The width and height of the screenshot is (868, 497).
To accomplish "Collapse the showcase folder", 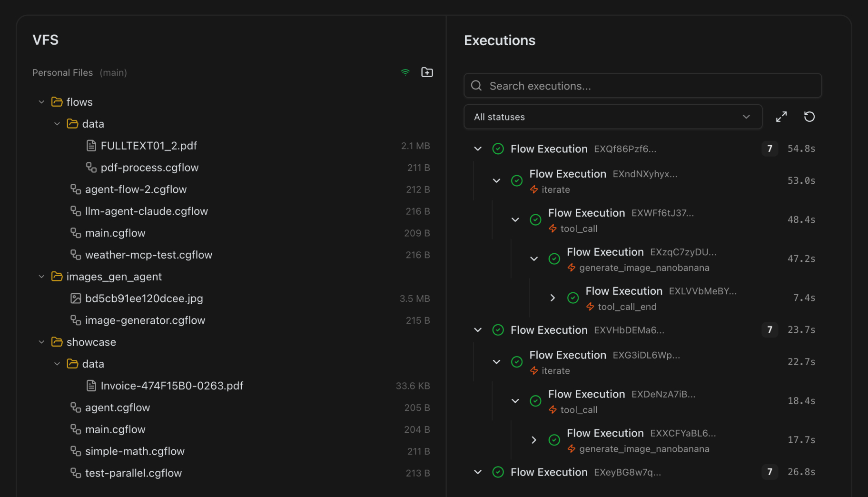I will pyautogui.click(x=41, y=342).
